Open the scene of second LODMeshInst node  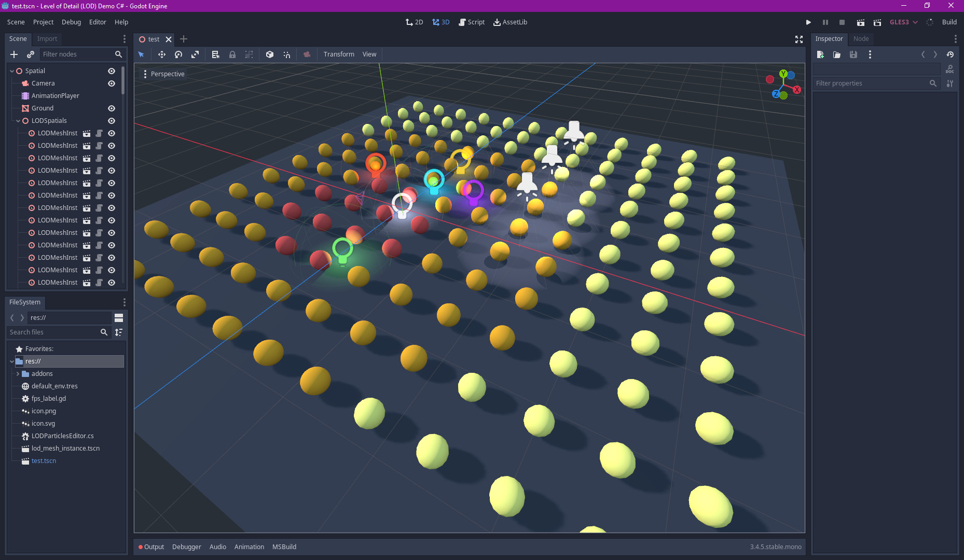(x=87, y=146)
